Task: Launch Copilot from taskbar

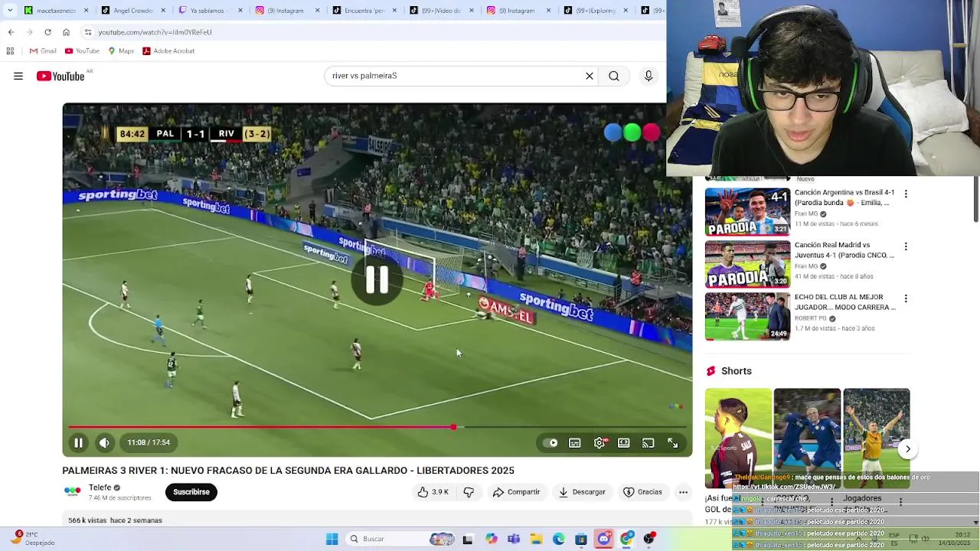Action: pyautogui.click(x=491, y=539)
